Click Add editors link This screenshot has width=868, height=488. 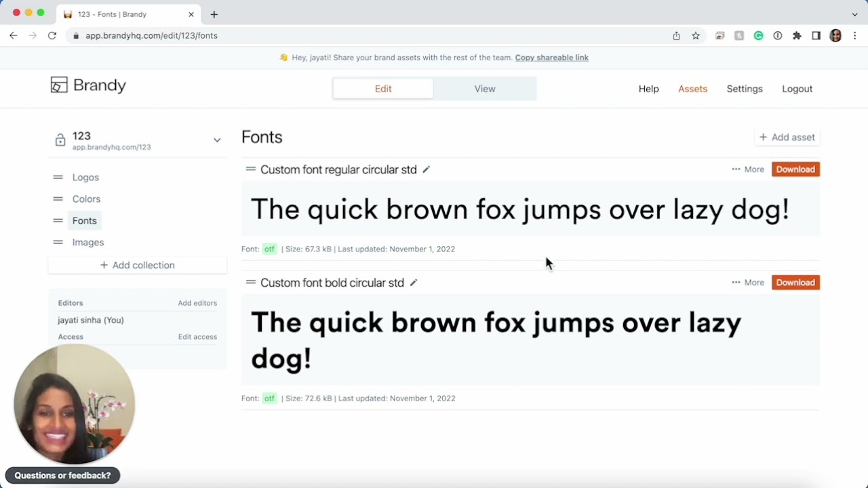click(x=197, y=303)
